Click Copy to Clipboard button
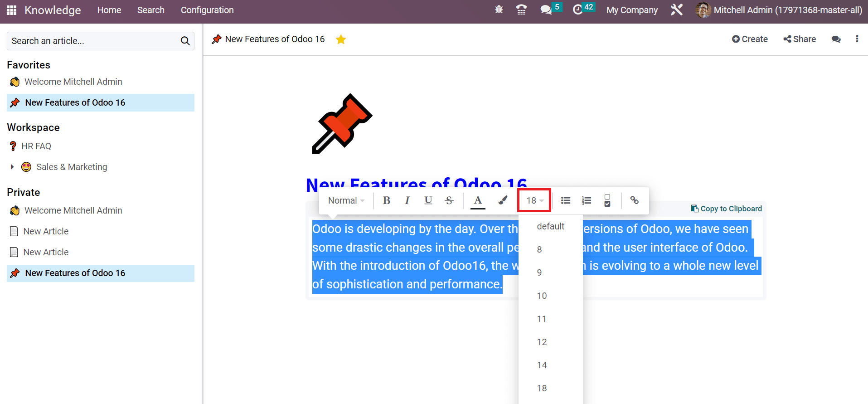The width and height of the screenshot is (868, 404). point(726,209)
